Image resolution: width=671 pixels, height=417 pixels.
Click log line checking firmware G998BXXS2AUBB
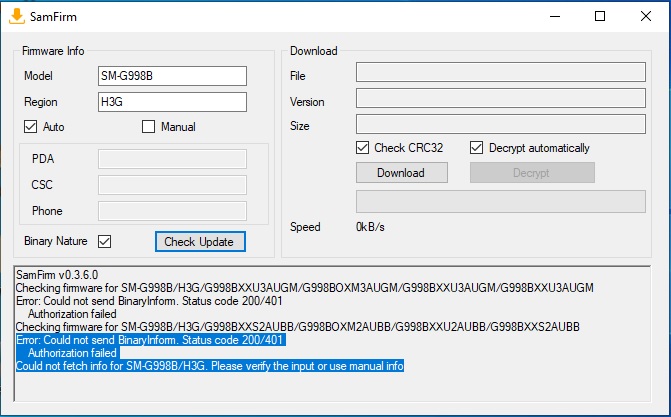[x=298, y=327]
